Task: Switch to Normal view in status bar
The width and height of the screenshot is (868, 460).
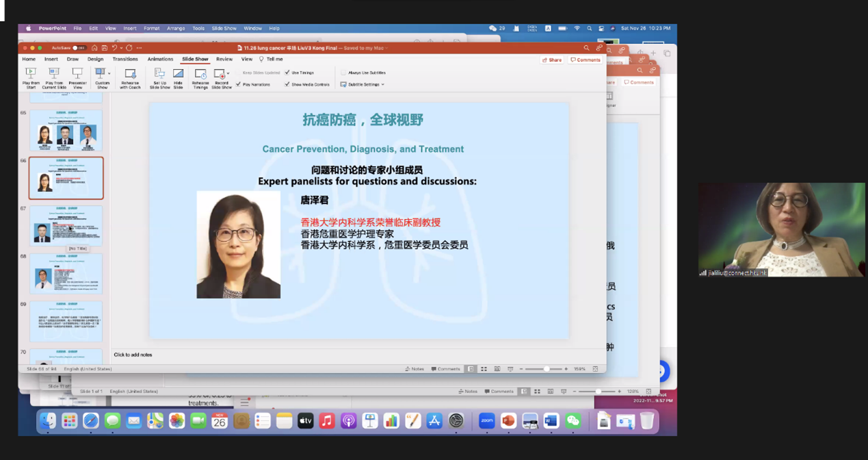Action: [471, 369]
